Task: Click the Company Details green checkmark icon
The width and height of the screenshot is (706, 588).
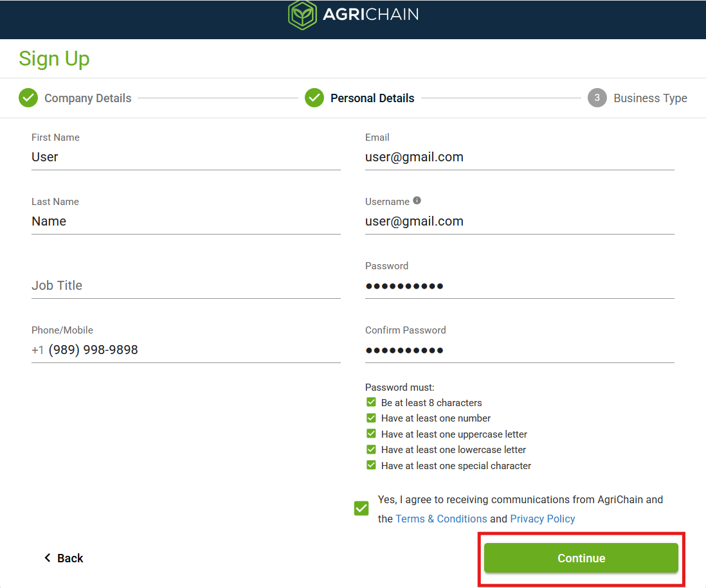Action: tap(28, 98)
